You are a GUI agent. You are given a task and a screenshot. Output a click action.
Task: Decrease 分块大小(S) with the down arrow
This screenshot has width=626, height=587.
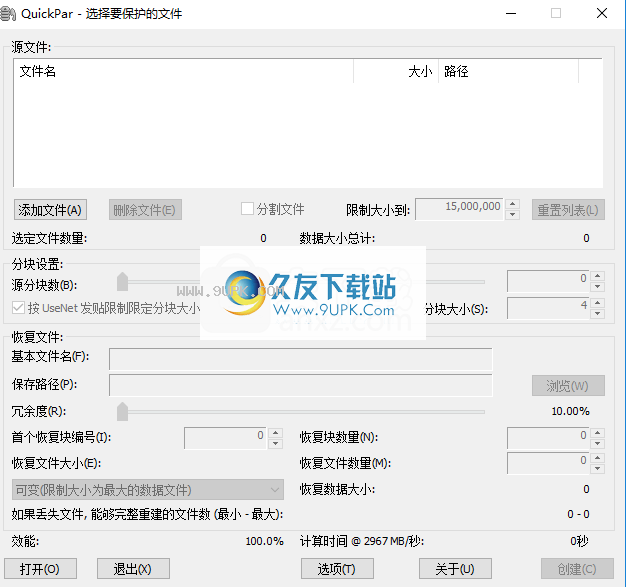tap(597, 313)
